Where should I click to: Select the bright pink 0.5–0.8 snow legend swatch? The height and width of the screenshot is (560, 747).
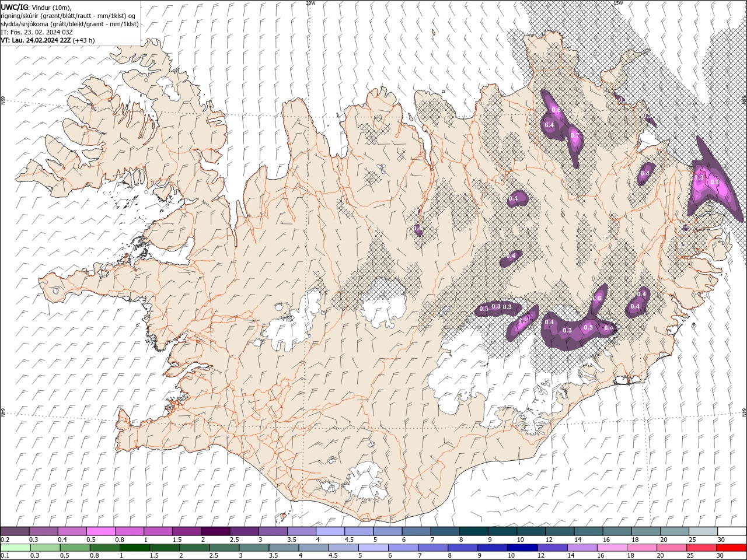101,531
